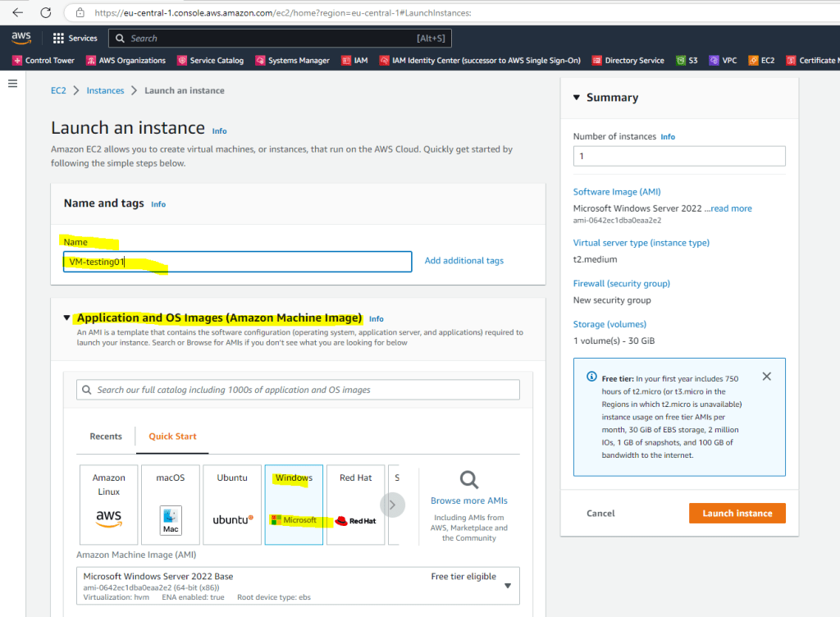Image resolution: width=840 pixels, height=617 pixels.
Task: Collapse the Summary panel
Action: click(x=577, y=98)
